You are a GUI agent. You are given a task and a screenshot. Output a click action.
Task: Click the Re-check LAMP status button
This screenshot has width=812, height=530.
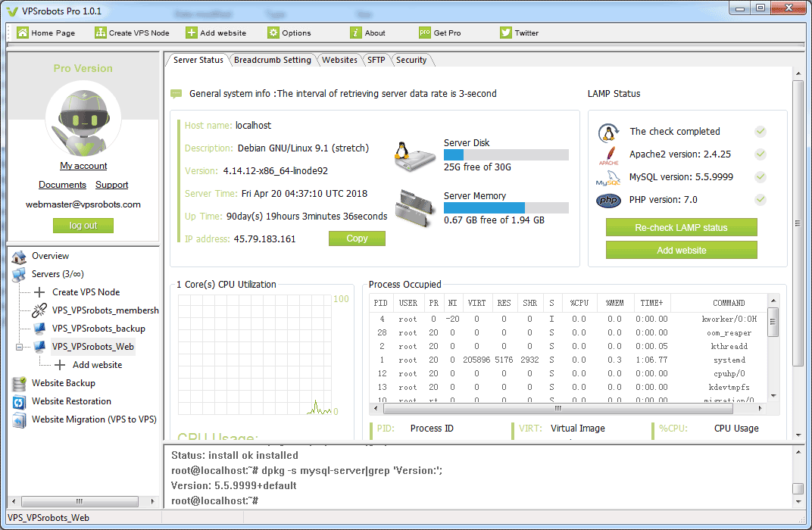click(x=681, y=227)
